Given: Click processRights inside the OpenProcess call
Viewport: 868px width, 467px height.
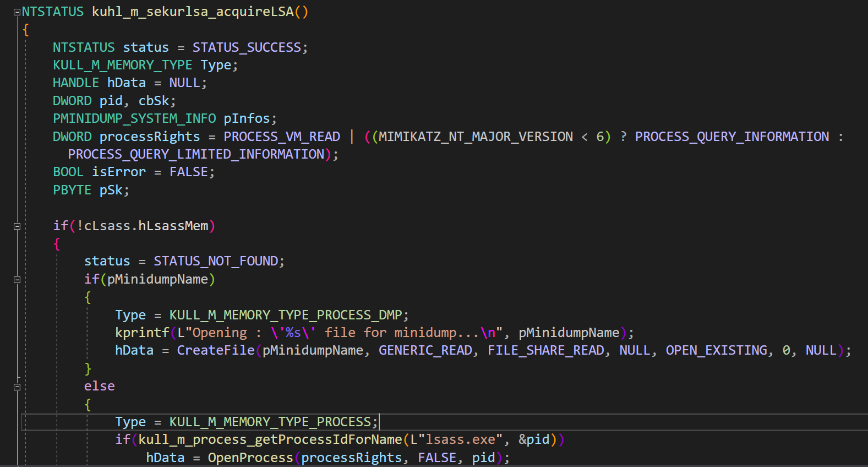Looking at the screenshot, I should [x=352, y=458].
